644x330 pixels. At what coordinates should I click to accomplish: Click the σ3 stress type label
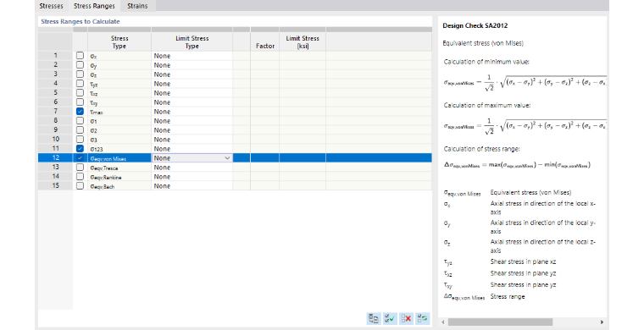(x=94, y=140)
